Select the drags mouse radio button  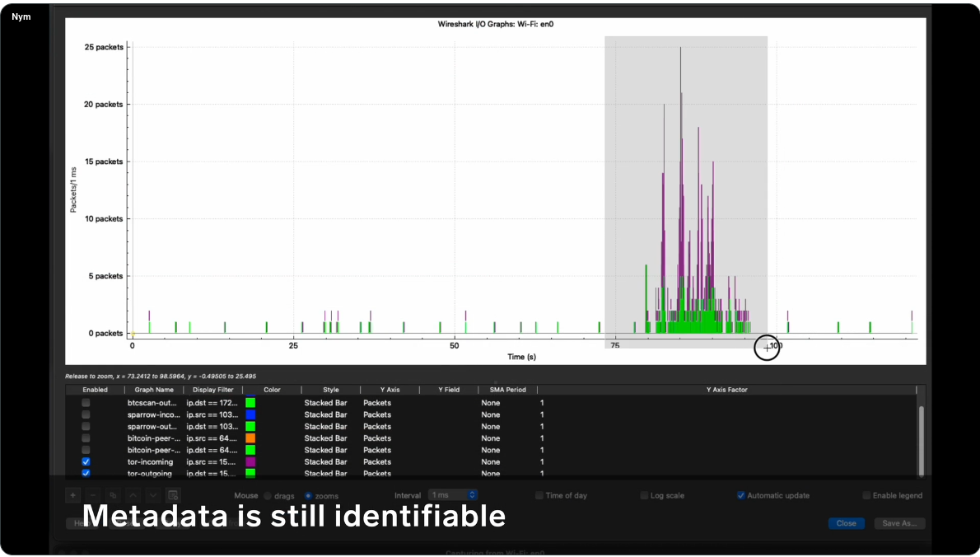click(268, 496)
